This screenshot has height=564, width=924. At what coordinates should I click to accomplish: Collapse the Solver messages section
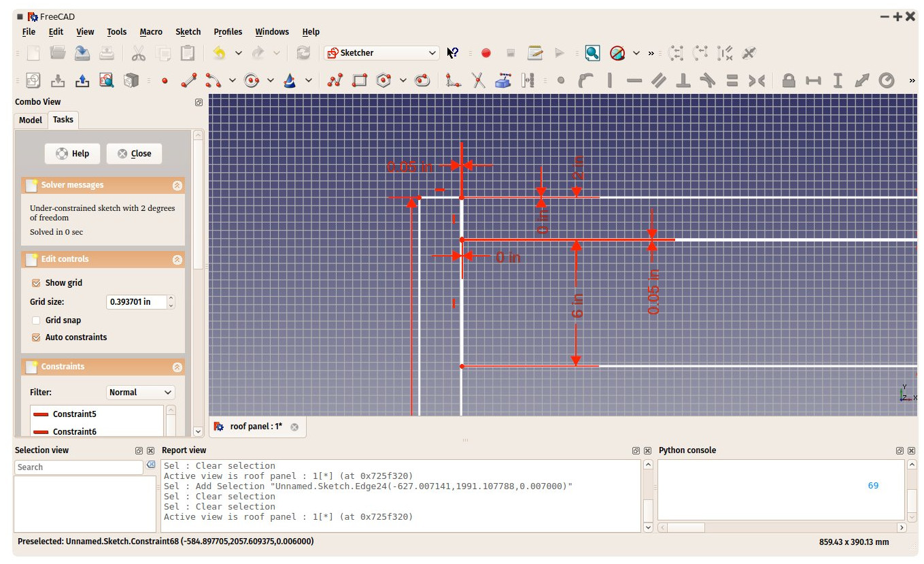tap(177, 185)
